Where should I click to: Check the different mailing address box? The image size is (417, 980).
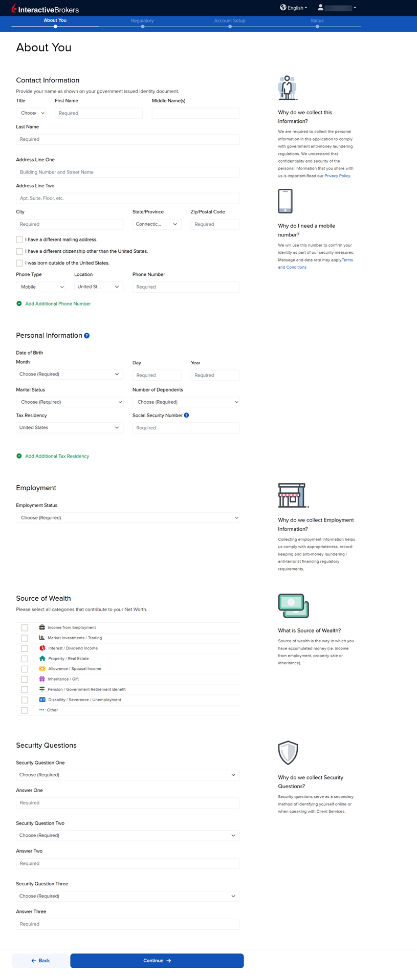19,239
